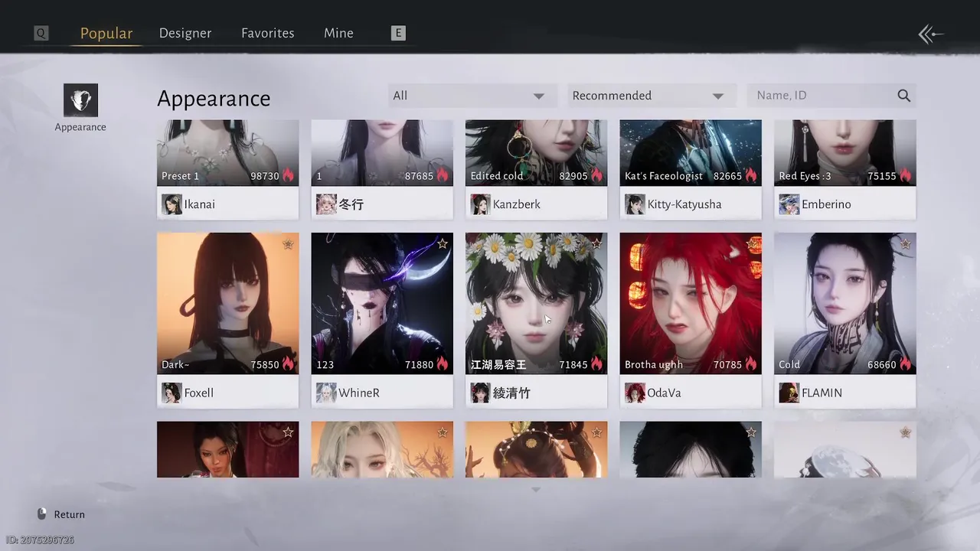Open Kanzberk's author profile name
This screenshot has height=551, width=980.
coord(517,204)
